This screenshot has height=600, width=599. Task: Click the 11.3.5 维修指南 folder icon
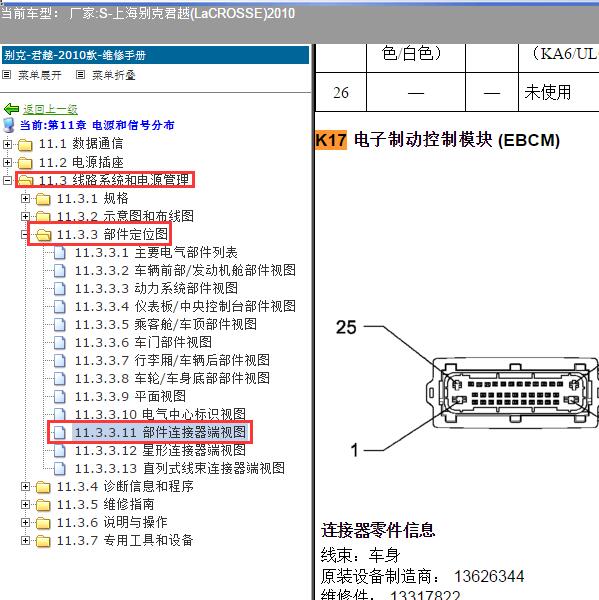[43, 505]
